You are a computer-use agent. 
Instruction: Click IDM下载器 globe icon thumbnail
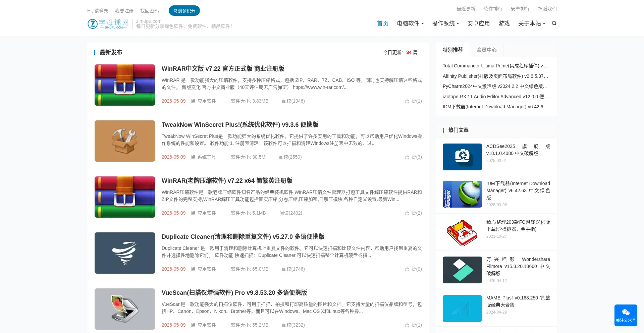click(462, 194)
